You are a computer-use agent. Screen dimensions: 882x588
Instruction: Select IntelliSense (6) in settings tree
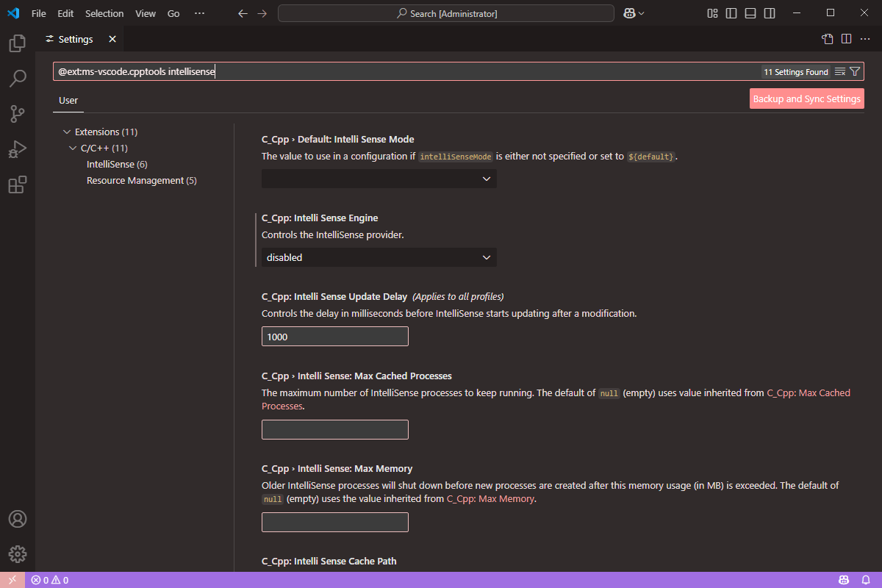[x=117, y=165]
